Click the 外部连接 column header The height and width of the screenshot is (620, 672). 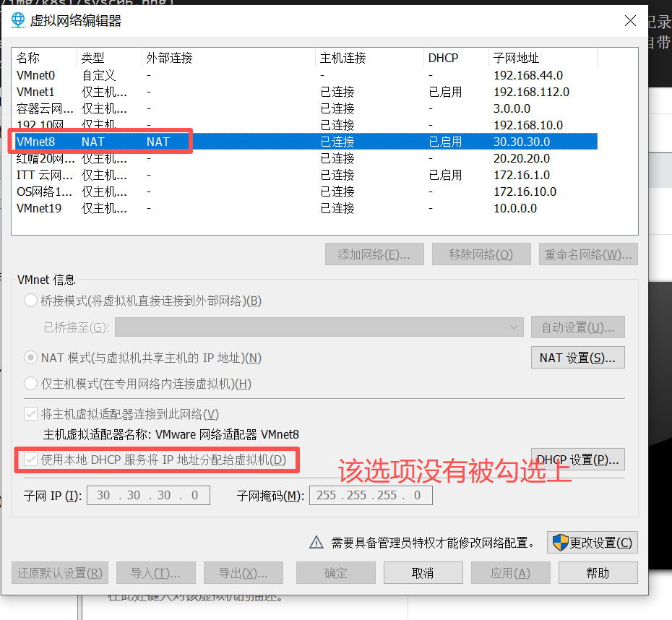(228, 58)
